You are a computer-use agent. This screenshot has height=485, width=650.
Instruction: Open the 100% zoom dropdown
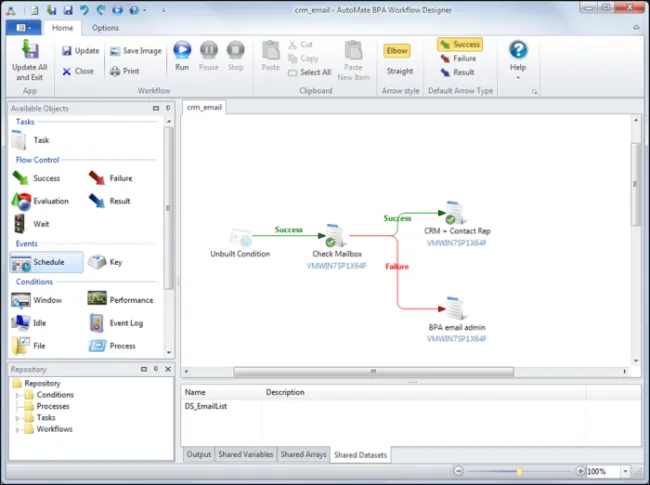point(625,471)
